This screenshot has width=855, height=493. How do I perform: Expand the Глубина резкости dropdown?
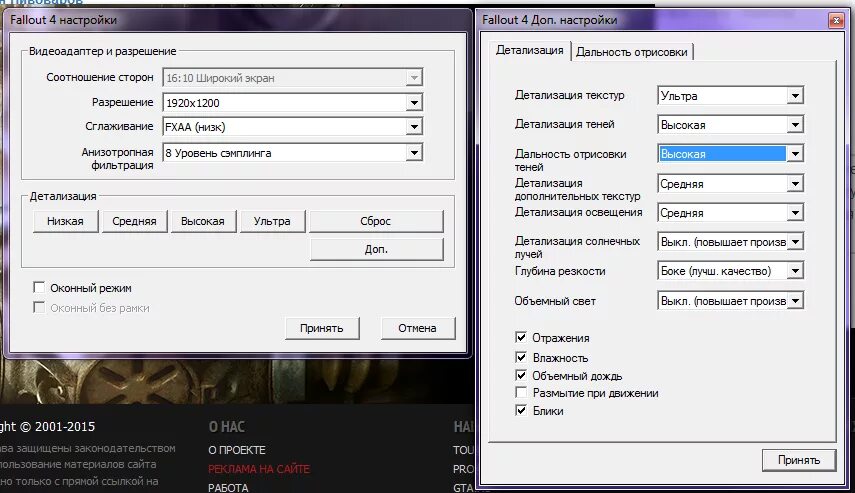tap(730, 270)
